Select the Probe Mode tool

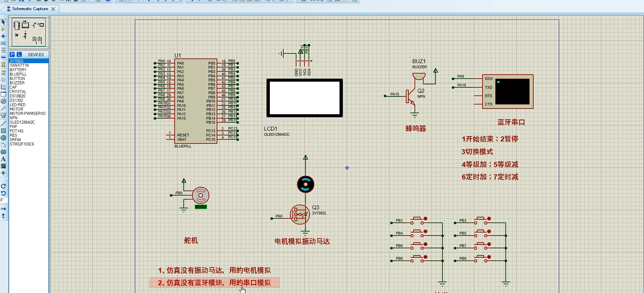(3, 108)
